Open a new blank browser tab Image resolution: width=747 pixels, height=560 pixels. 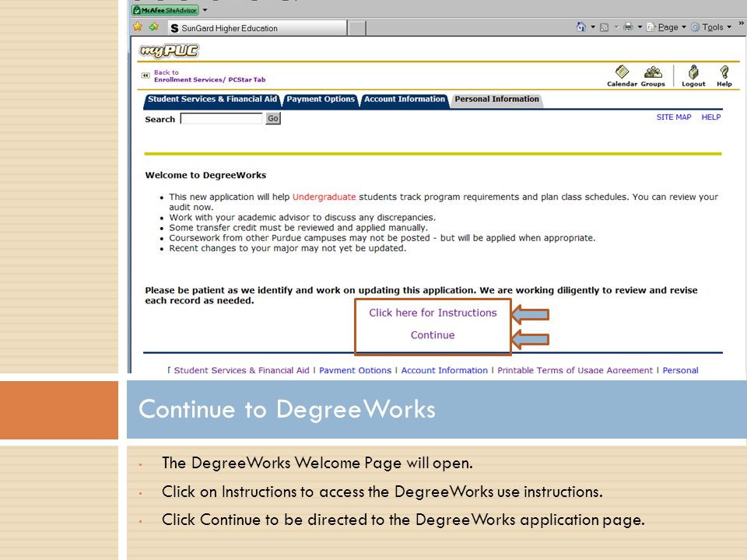(357, 28)
